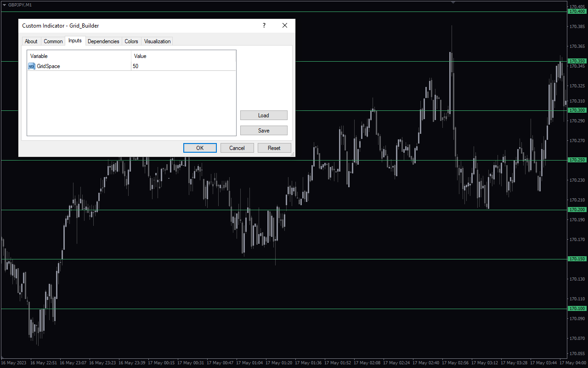Click the 170.150 grid price label

(x=577, y=259)
